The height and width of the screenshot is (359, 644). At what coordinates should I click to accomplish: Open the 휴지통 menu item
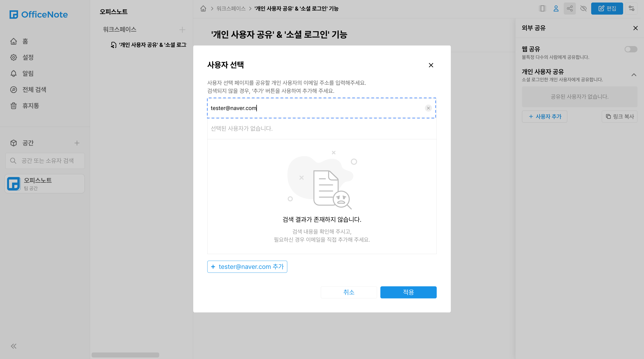(x=31, y=106)
